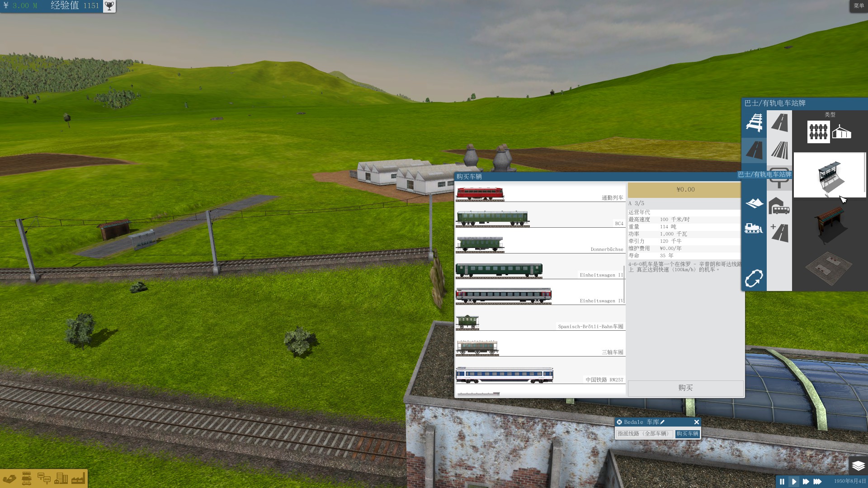Open the line manager loop icon
The height and width of the screenshot is (488, 868).
coord(754,278)
